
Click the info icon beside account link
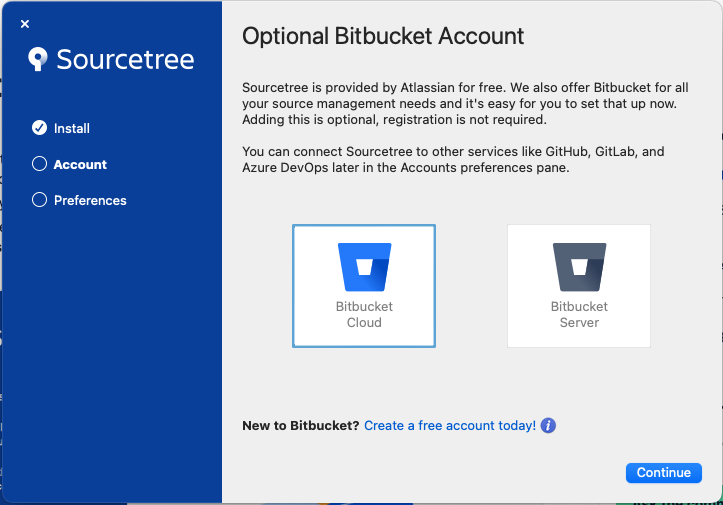pos(548,425)
